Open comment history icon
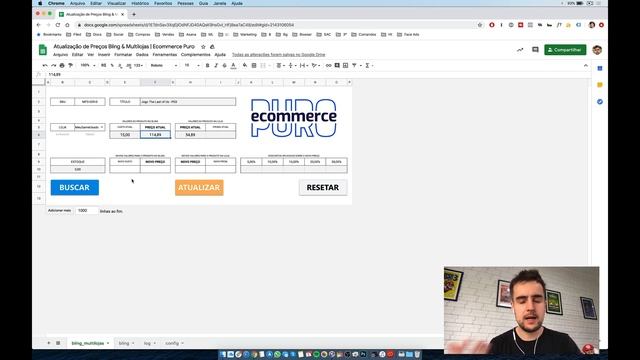Image resolution: width=640 pixels, height=360 pixels. [535, 50]
